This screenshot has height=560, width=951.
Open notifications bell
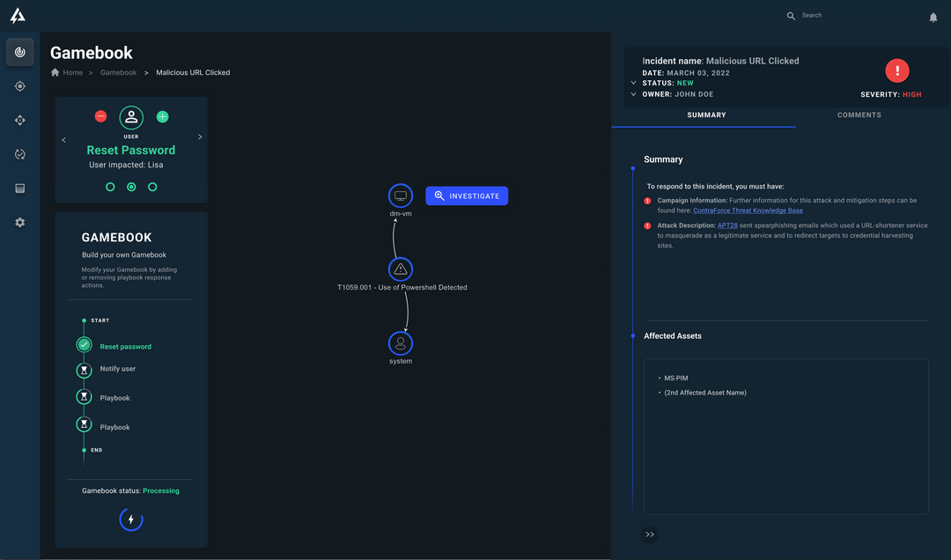click(x=933, y=17)
